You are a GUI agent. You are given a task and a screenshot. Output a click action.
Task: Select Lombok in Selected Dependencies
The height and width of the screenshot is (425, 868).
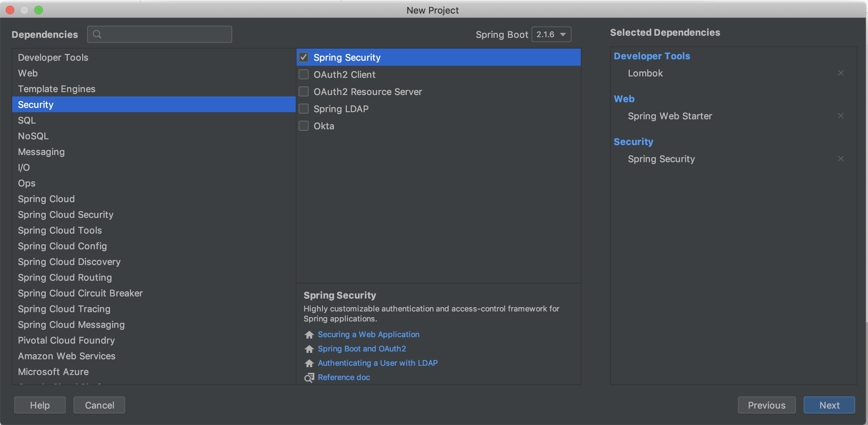pos(645,73)
